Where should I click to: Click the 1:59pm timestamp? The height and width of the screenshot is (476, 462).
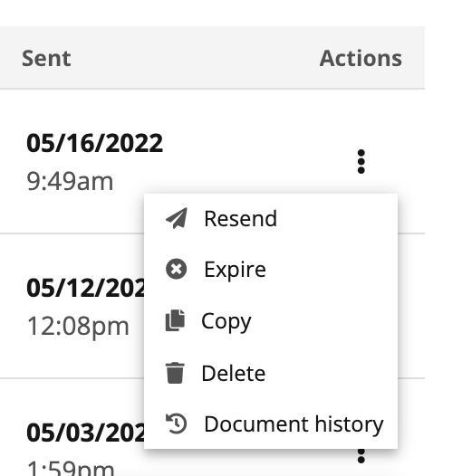[71, 469]
